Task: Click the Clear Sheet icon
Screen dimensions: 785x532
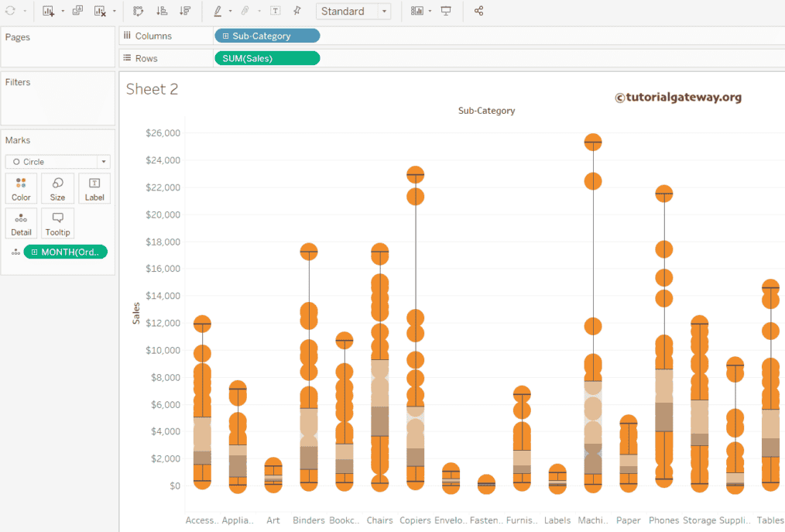Action: pyautogui.click(x=100, y=11)
